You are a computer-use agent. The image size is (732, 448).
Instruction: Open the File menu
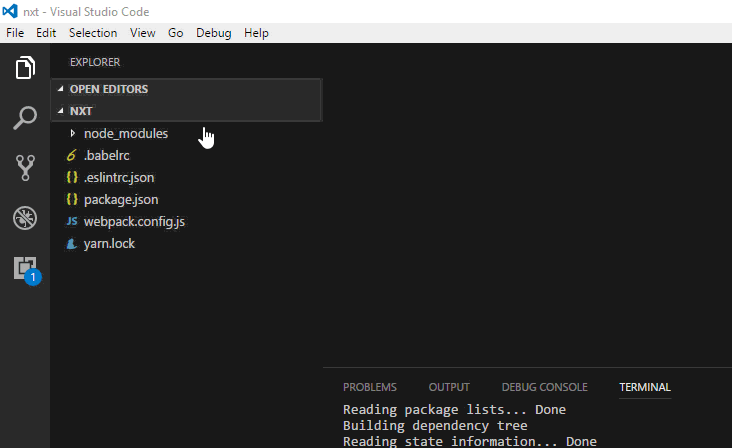[x=15, y=33]
